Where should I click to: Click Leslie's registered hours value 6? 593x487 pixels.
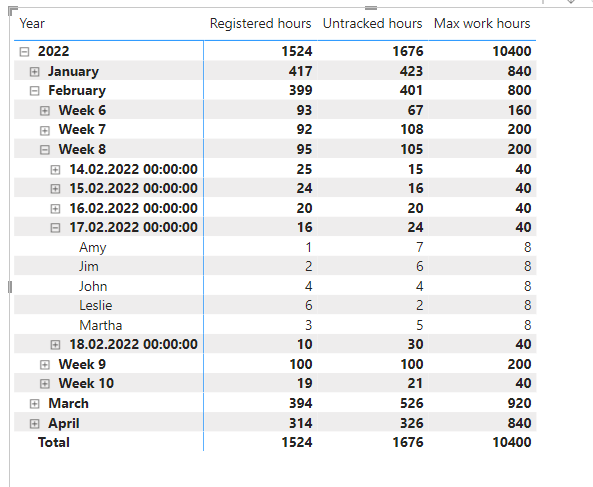tap(309, 305)
